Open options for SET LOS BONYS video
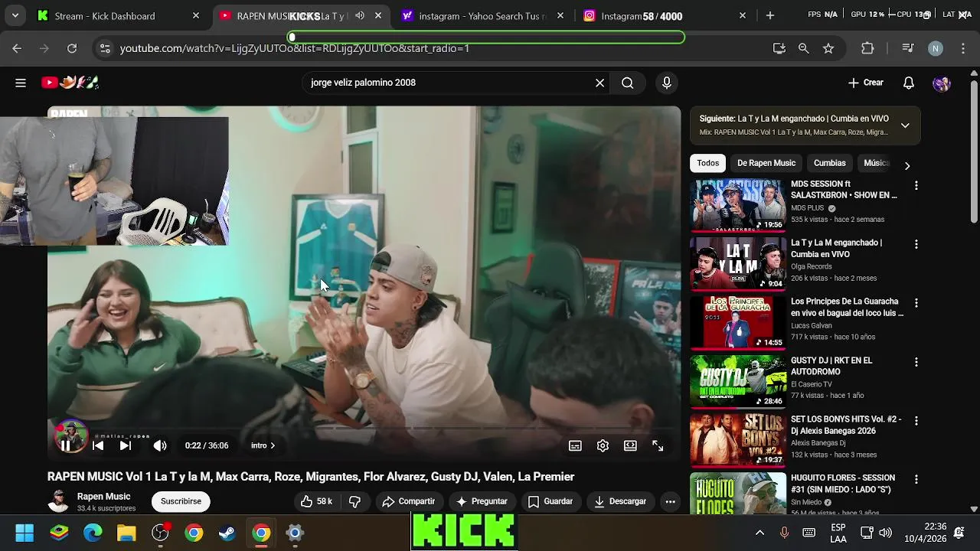This screenshot has width=980, height=551. tap(916, 421)
